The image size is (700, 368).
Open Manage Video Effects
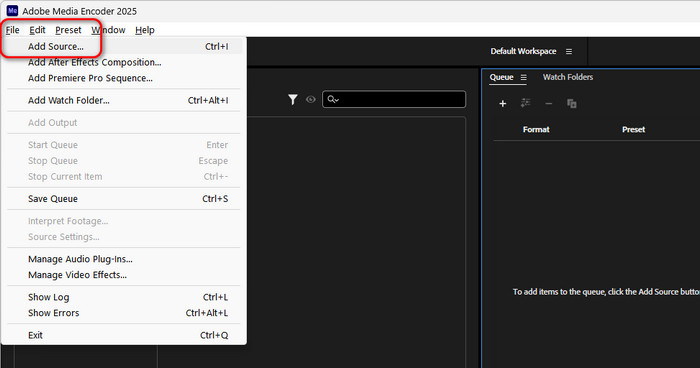[125, 275]
